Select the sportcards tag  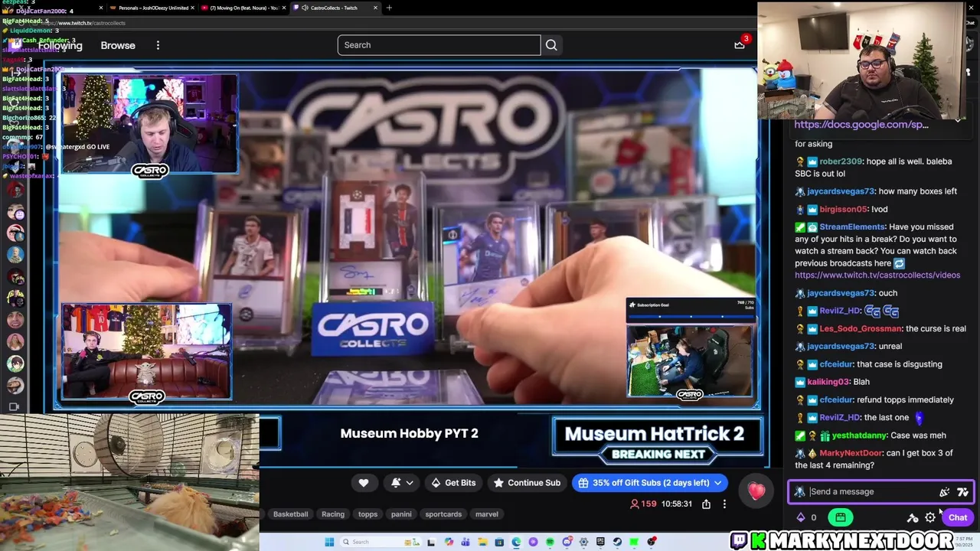(x=443, y=514)
